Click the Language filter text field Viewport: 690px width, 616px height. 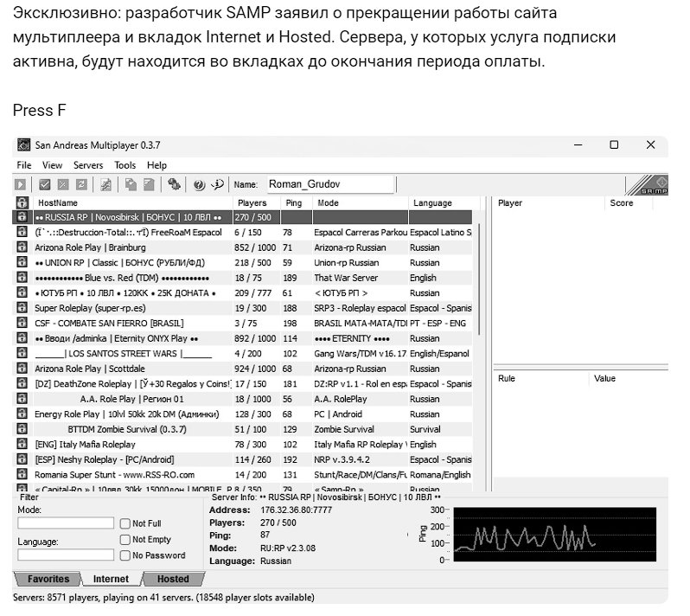click(66, 555)
